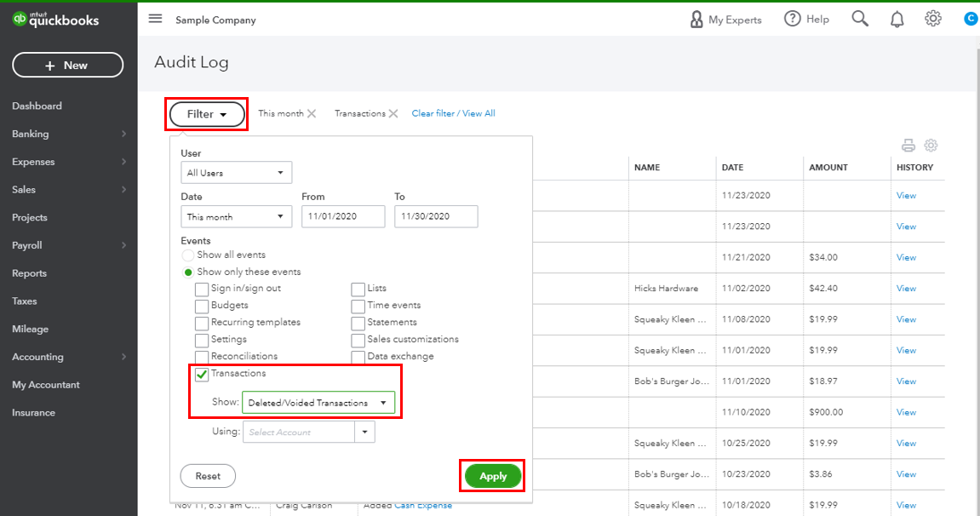Check the Time events checkbox
Viewport: 980px width, 516px height.
[358, 306]
